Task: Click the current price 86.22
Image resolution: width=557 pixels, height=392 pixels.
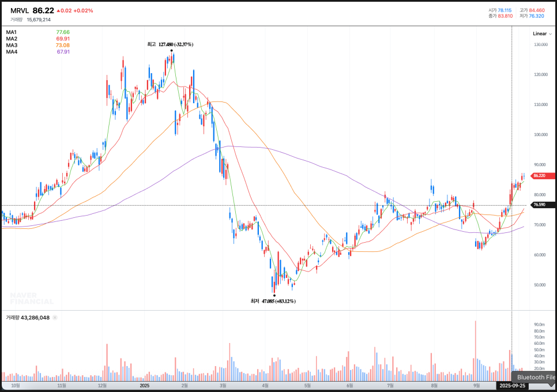Action: (43, 10)
